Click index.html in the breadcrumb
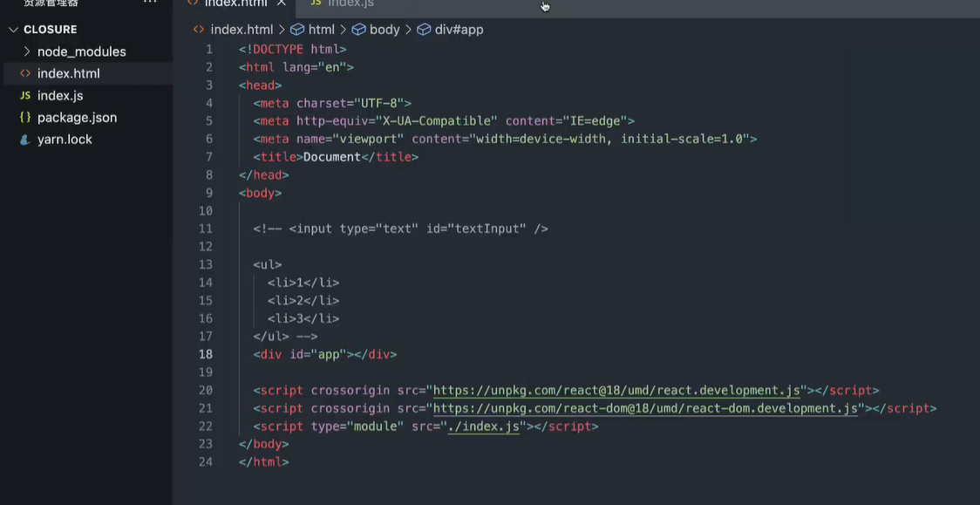 (242, 30)
